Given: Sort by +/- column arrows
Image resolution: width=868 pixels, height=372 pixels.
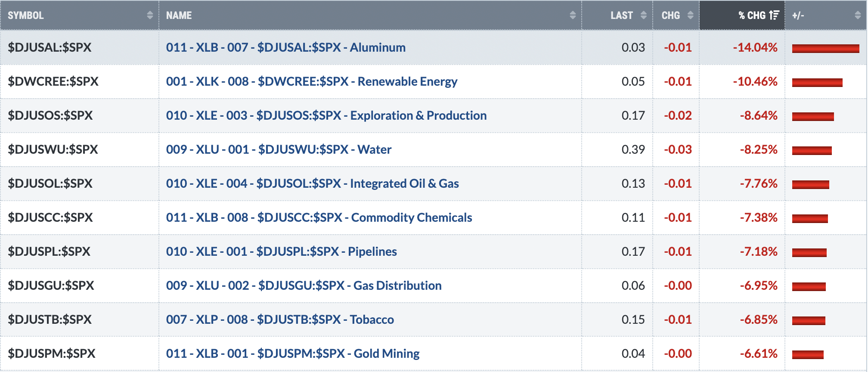Looking at the screenshot, I should coord(858,15).
